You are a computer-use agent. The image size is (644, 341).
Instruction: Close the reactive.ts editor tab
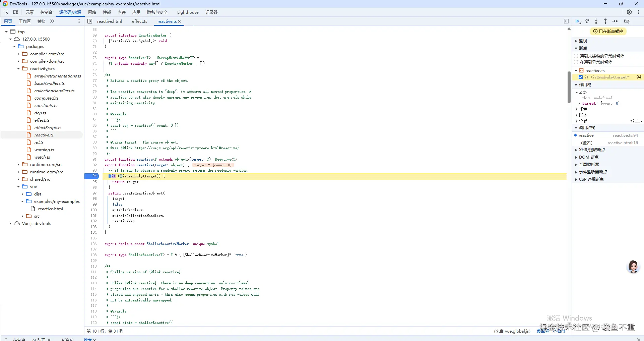tap(179, 21)
